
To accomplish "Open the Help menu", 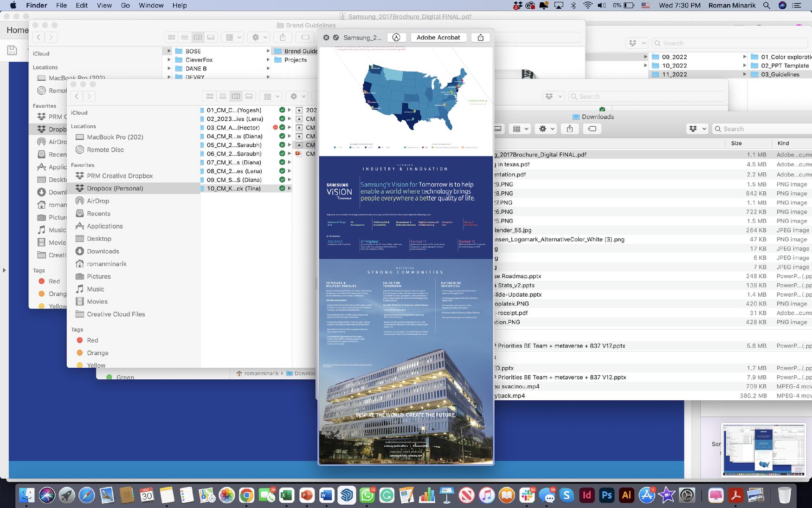I will pyautogui.click(x=180, y=6).
